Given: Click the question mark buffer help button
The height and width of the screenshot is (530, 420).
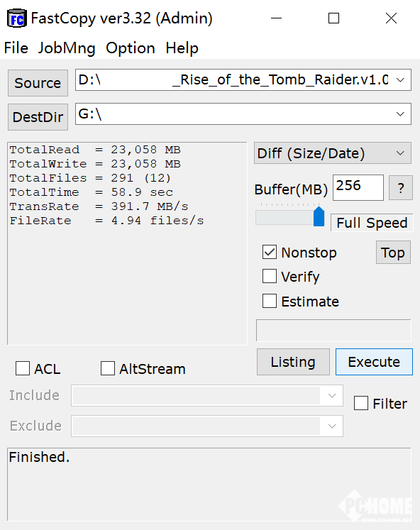Looking at the screenshot, I should tap(401, 188).
